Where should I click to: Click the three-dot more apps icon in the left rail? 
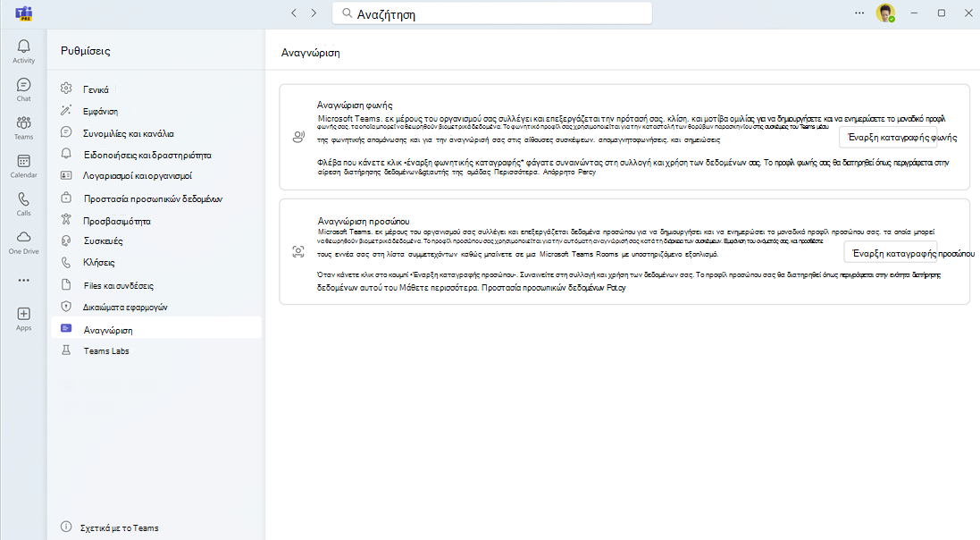(x=24, y=281)
